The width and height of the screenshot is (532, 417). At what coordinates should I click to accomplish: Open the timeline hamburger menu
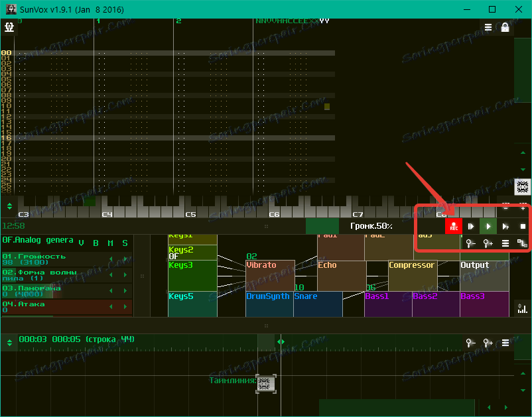click(x=505, y=343)
